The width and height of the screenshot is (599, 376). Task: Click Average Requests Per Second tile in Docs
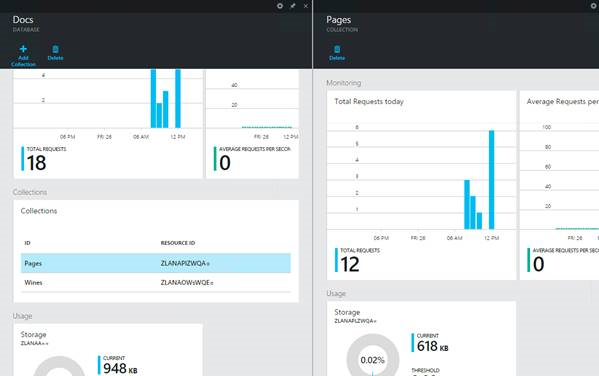[252, 124]
